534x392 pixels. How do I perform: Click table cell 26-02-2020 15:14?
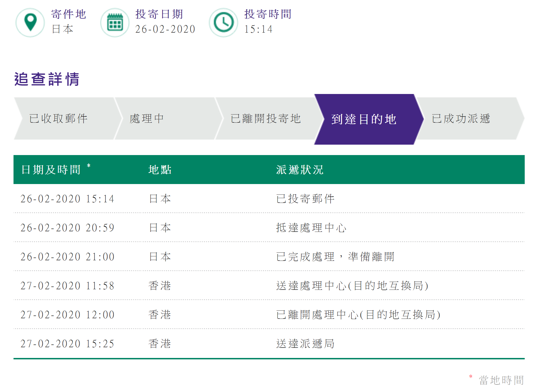tap(67, 199)
